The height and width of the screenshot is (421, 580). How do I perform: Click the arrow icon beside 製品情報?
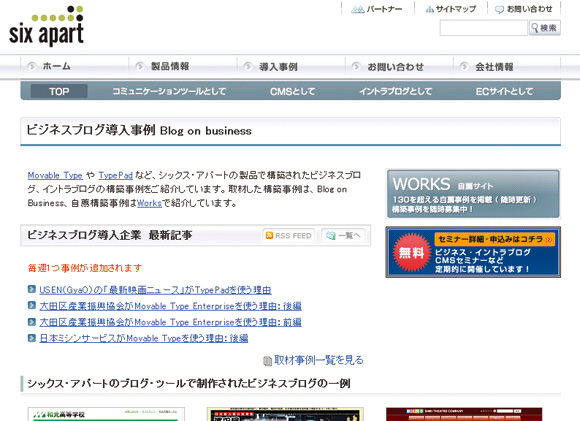coord(140,67)
